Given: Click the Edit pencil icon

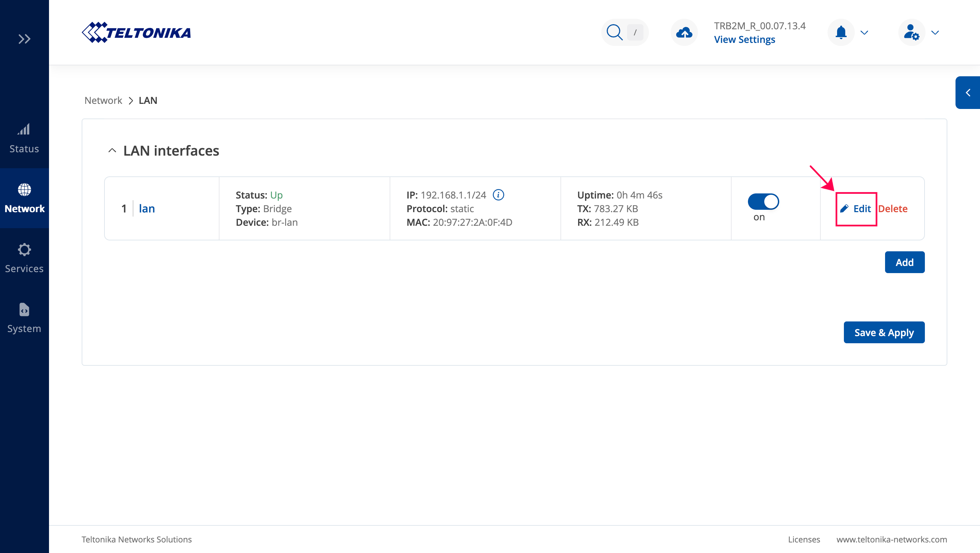Looking at the screenshot, I should coord(844,208).
